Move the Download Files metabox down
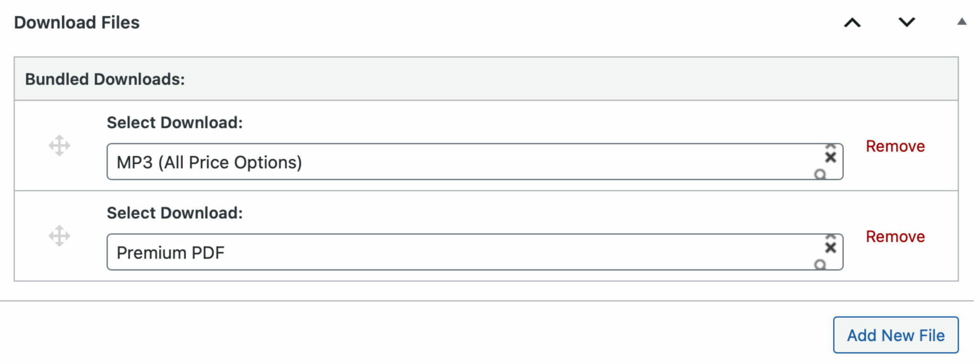 [907, 22]
